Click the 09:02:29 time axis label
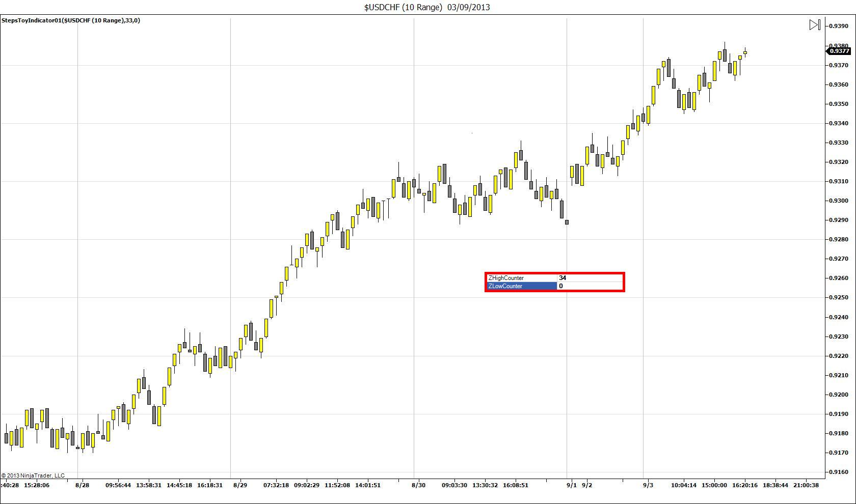The width and height of the screenshot is (856, 504). pyautogui.click(x=307, y=485)
